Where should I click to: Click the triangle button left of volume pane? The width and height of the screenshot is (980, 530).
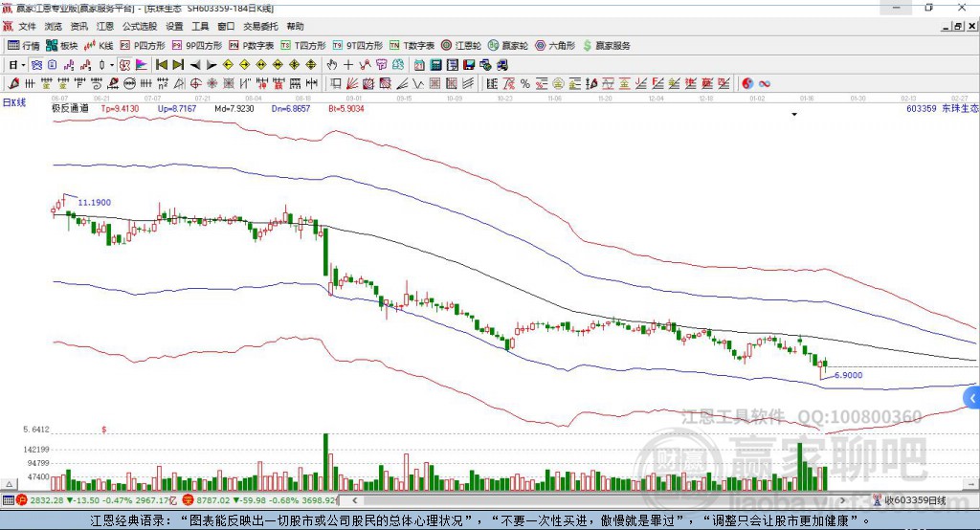[x=9, y=484]
